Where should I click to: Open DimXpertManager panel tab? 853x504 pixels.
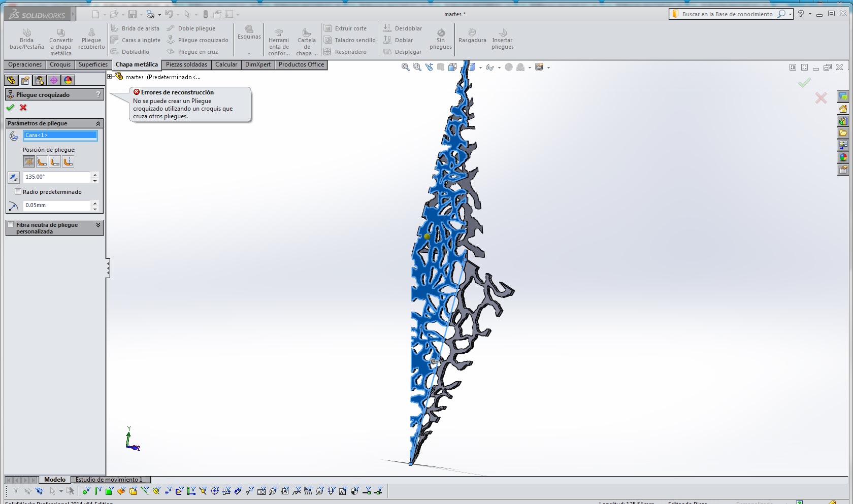coord(54,80)
